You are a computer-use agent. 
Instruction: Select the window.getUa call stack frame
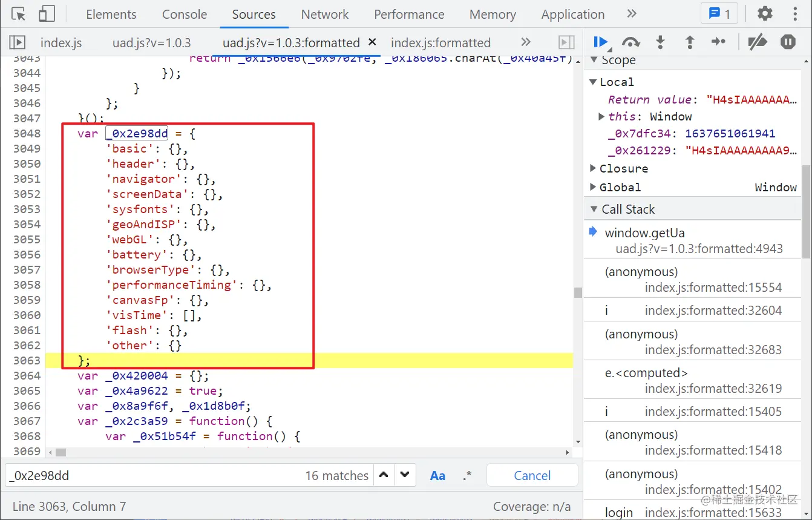coord(692,240)
